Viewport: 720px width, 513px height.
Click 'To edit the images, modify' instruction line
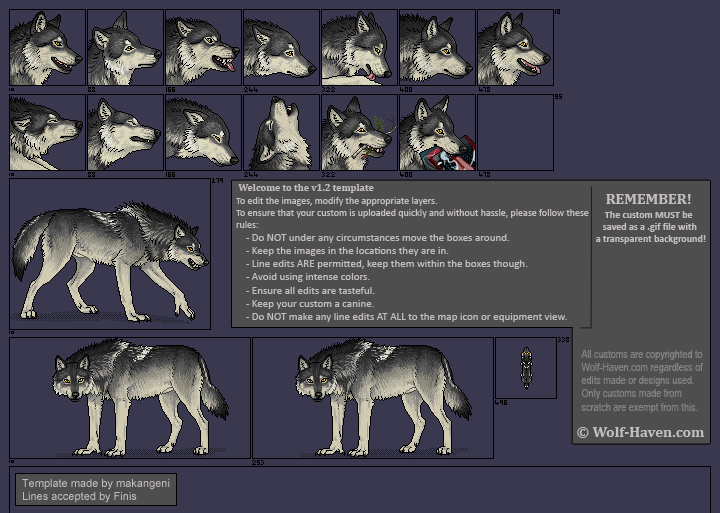[337, 201]
